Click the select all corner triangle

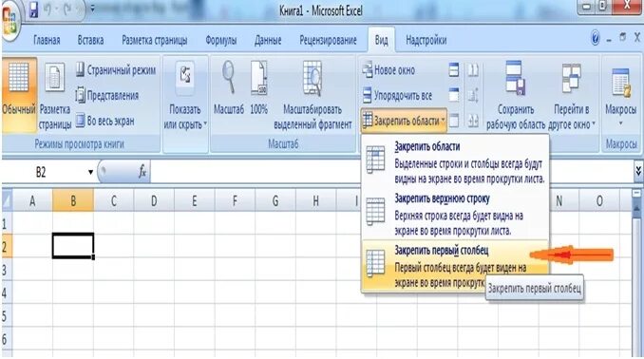7,200
